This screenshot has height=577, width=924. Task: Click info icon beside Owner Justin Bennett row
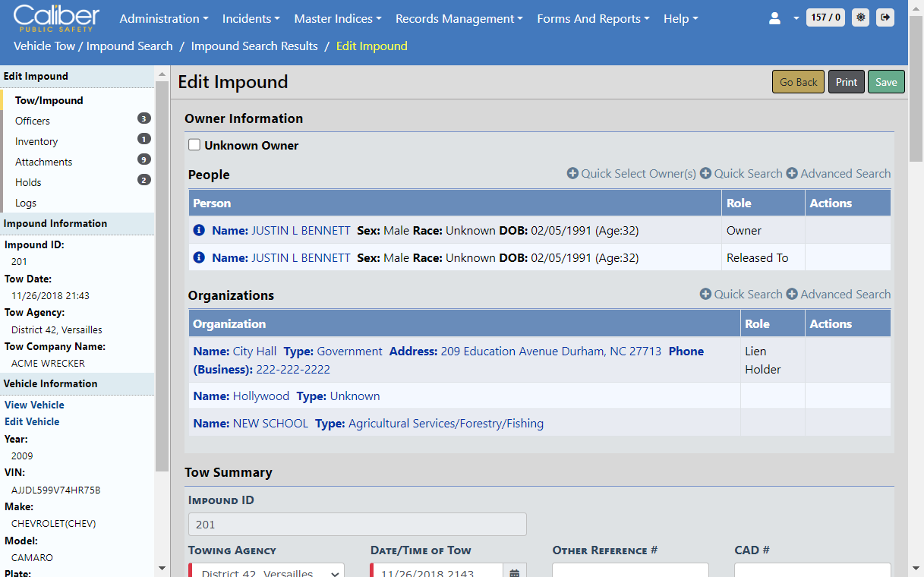(199, 231)
